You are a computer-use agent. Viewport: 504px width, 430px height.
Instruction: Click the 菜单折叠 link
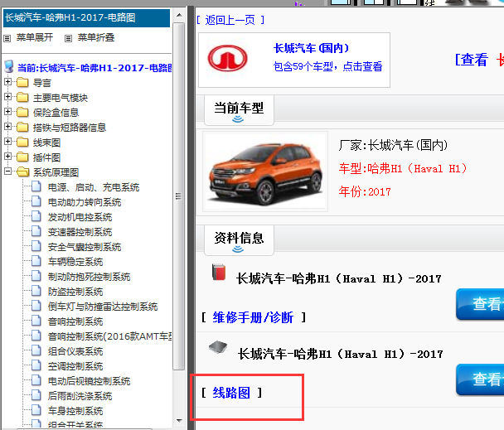96,37
